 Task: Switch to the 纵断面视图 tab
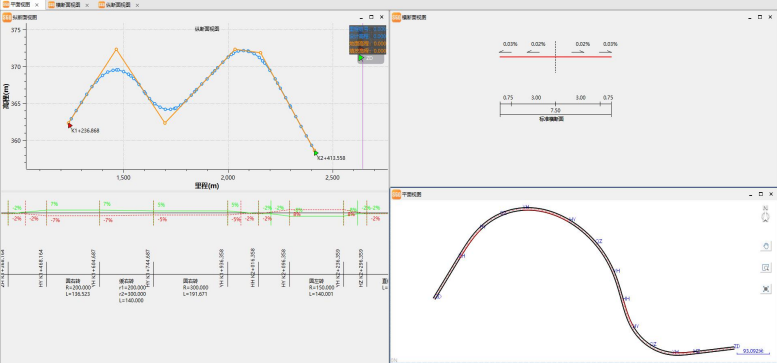pos(119,4)
